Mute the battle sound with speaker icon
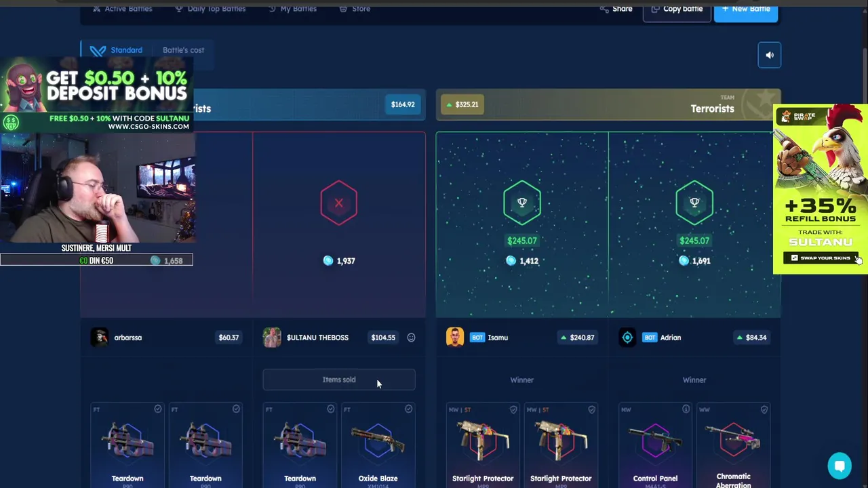The height and width of the screenshot is (488, 868). (770, 56)
